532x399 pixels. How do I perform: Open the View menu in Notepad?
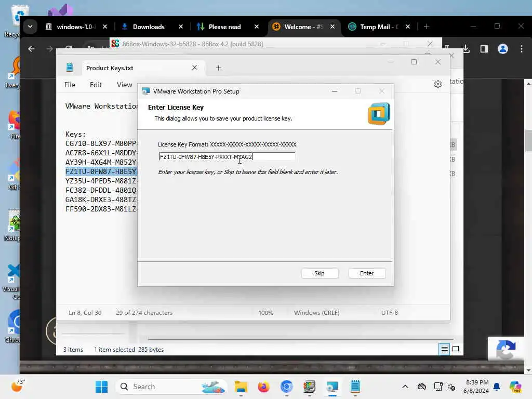coord(124,85)
